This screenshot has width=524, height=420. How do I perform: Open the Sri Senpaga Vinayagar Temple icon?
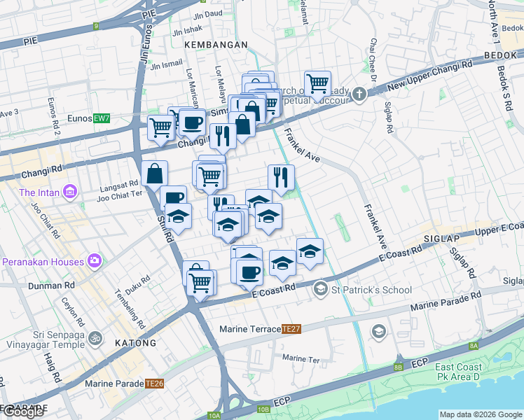pos(95,339)
